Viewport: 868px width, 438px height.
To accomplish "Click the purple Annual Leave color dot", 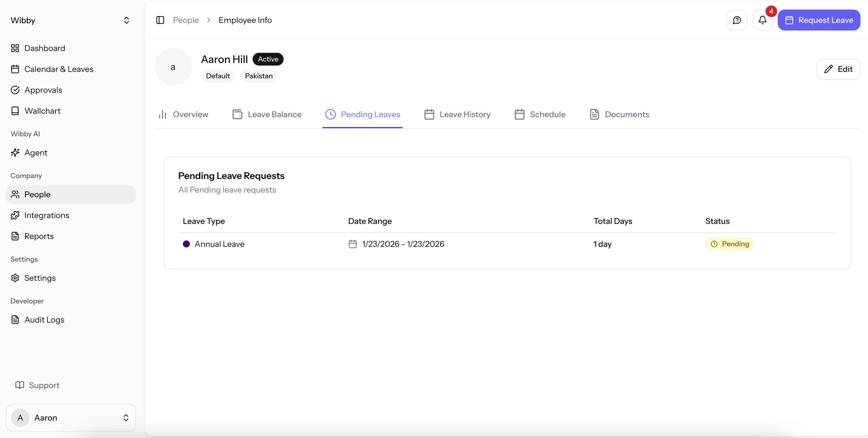I will coord(187,244).
